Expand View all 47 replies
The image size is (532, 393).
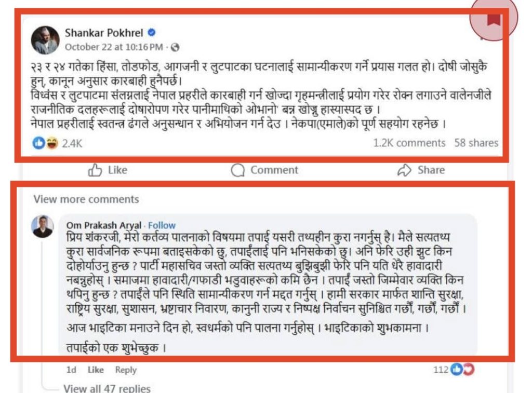click(x=107, y=388)
